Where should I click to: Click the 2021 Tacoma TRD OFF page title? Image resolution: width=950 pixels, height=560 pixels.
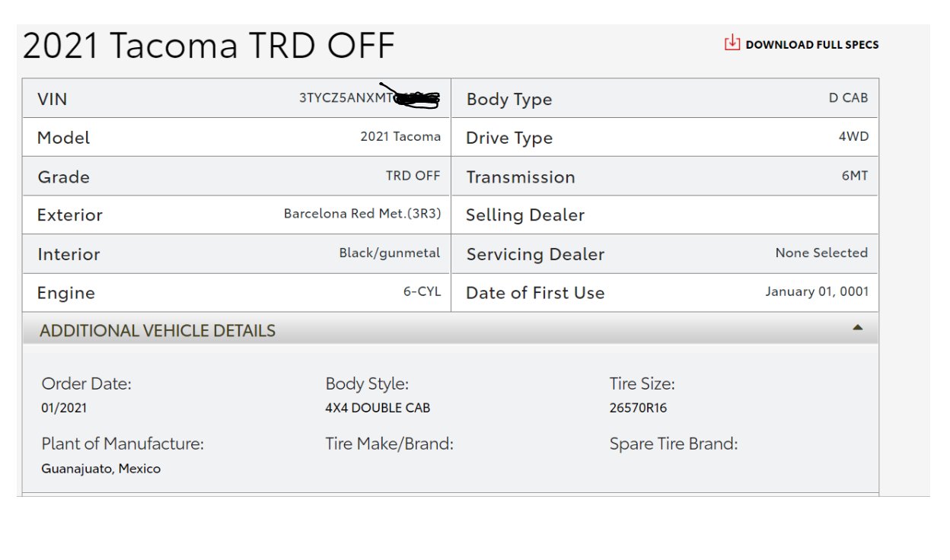click(x=209, y=46)
